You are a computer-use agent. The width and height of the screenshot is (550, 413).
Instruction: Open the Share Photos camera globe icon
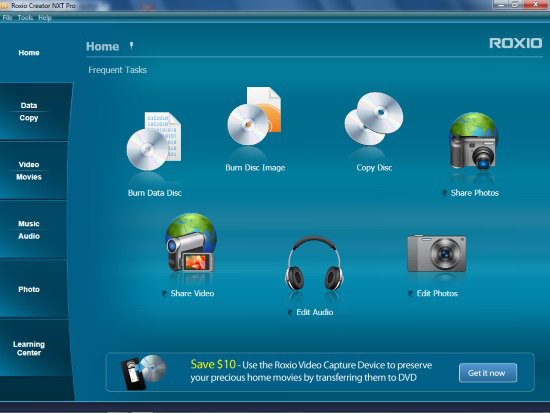point(474,141)
